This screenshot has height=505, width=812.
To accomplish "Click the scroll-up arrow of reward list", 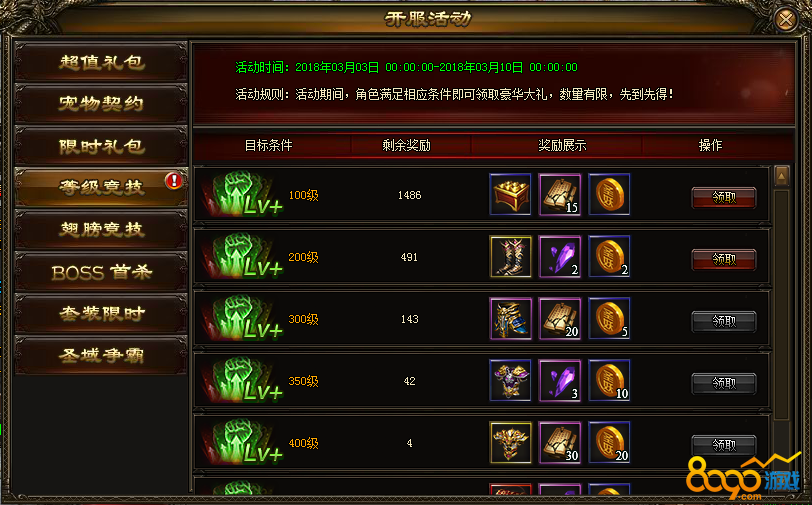I will coord(781,177).
